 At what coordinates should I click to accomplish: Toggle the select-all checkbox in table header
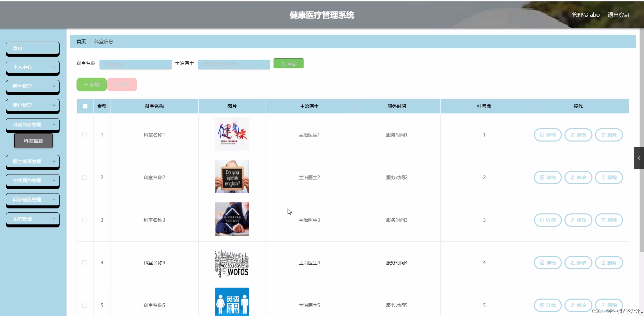[x=85, y=106]
